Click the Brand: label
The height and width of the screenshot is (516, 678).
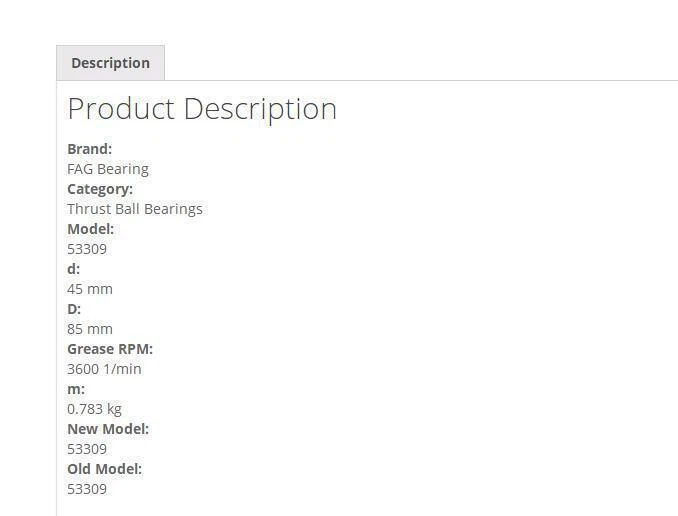(x=89, y=149)
